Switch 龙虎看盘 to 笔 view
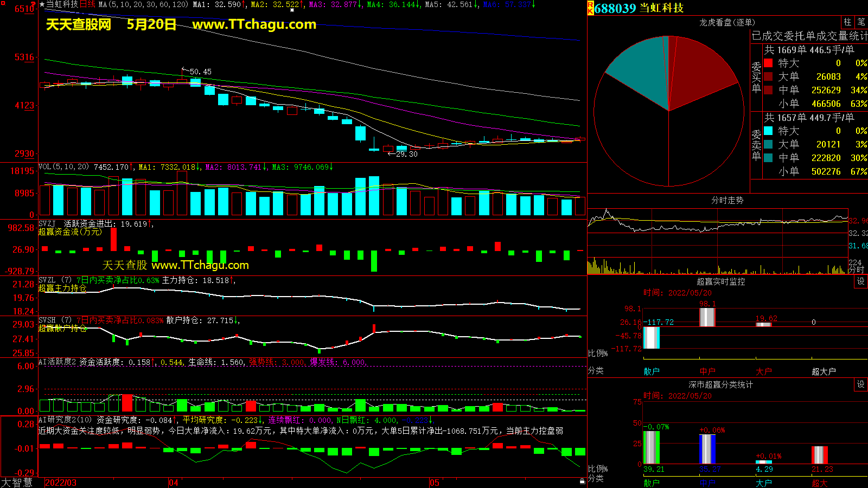Image resolution: width=868 pixels, height=488 pixels. (861, 22)
